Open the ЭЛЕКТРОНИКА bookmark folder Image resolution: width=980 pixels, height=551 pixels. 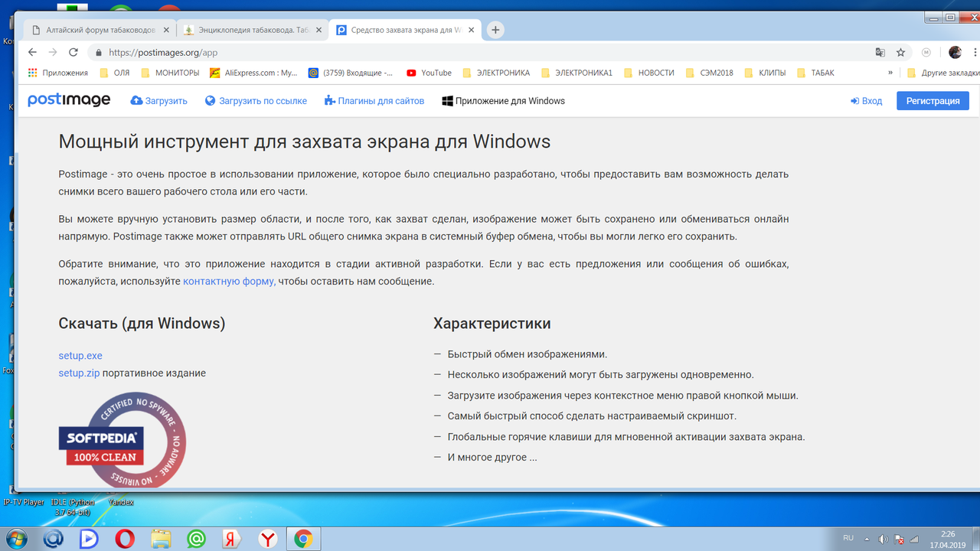click(x=496, y=73)
